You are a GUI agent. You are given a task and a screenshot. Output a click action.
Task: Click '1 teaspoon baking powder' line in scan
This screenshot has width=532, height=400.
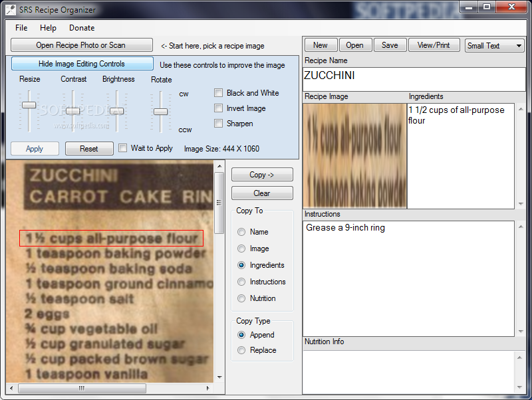[116, 253]
